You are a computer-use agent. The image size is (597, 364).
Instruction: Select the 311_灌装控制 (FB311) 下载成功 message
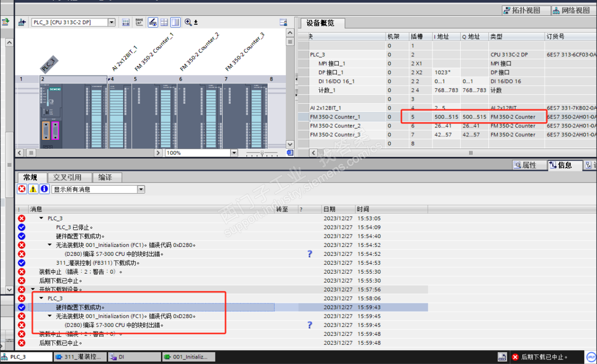coord(222,263)
